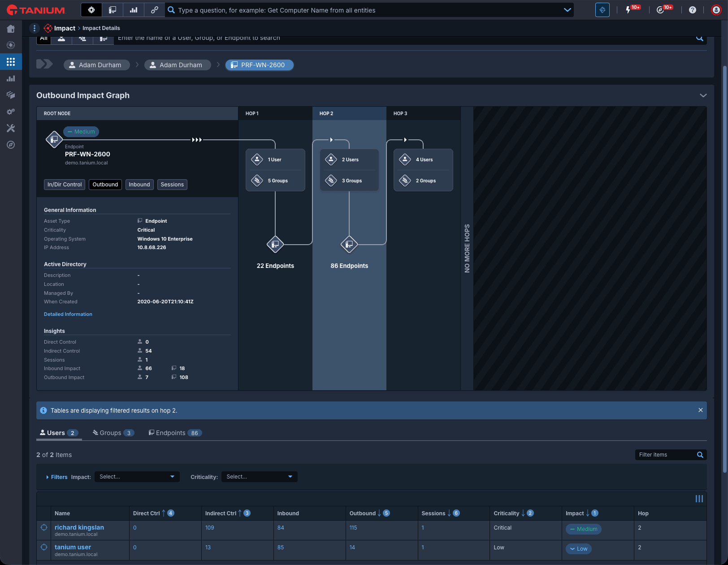728x565 pixels.
Task: Switch to the Users tab
Action: click(x=59, y=433)
